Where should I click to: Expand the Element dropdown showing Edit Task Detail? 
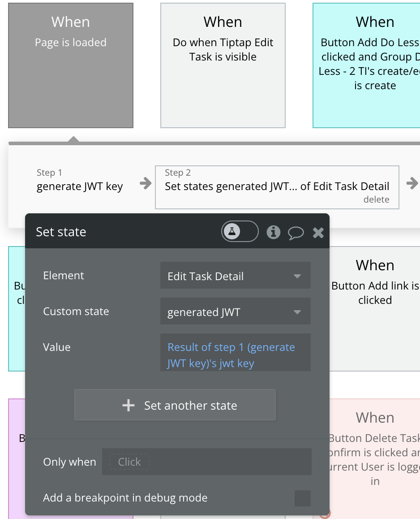point(235,276)
